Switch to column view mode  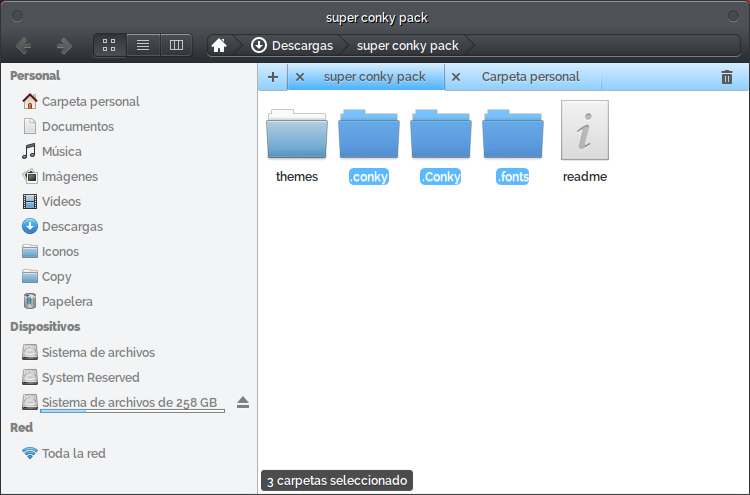click(x=176, y=45)
